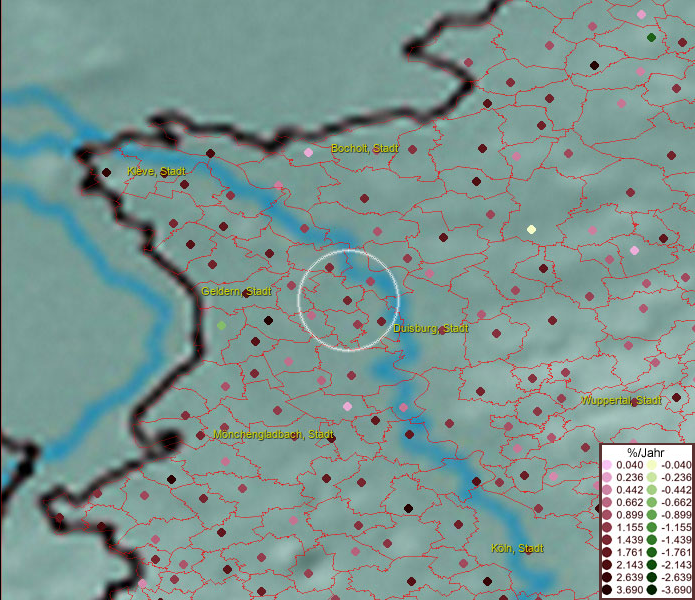The height and width of the screenshot is (600, 695).
Task: Click the legend value text -1.761
Action: point(676,553)
